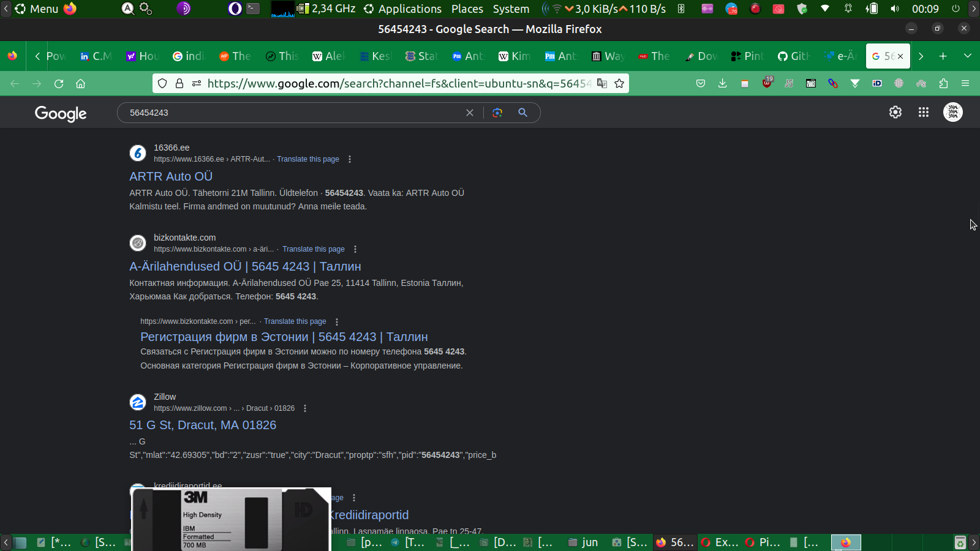
Task: Switch to the Wikipedia 'Kim' tab
Action: click(514, 56)
